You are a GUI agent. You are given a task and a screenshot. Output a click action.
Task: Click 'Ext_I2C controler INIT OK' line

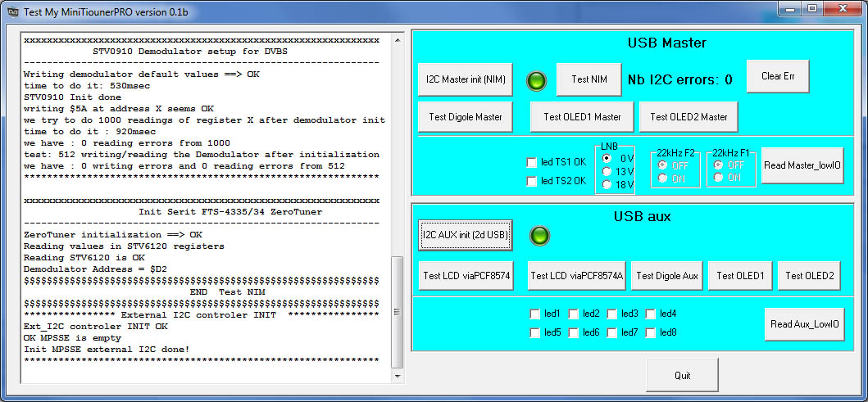click(95, 327)
